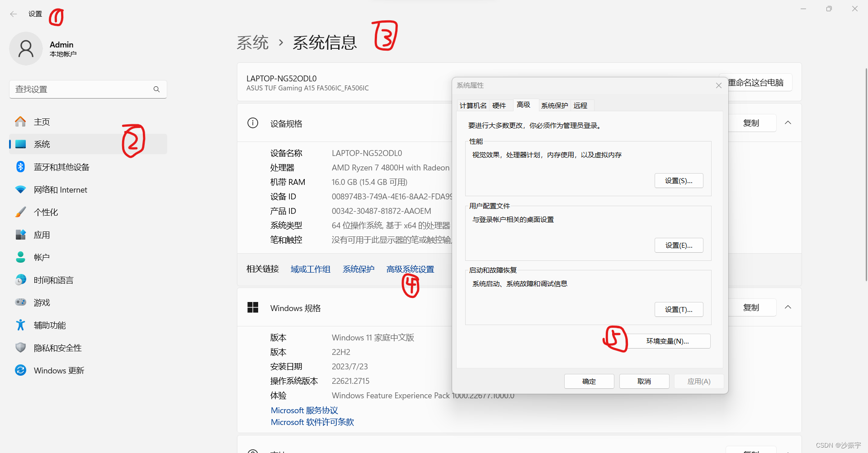Open 蓝牙和其他设备 settings
Screen dimensions: 868x453
coord(88,167)
